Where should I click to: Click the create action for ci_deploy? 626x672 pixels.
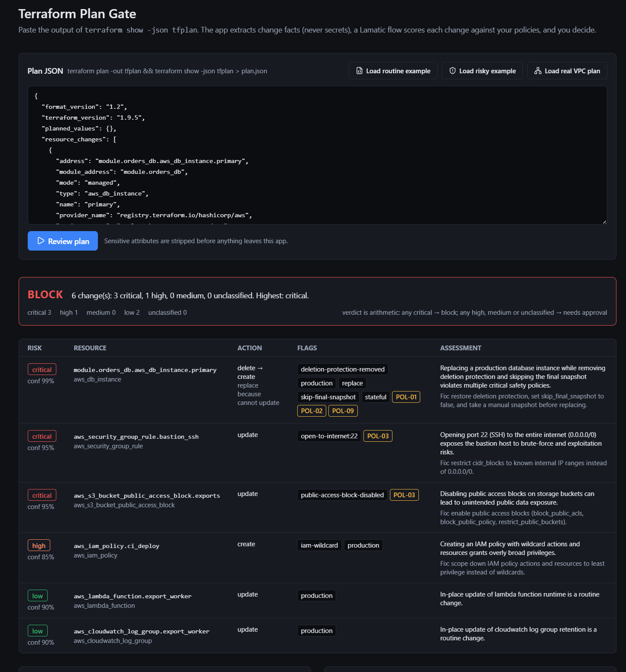pos(247,544)
